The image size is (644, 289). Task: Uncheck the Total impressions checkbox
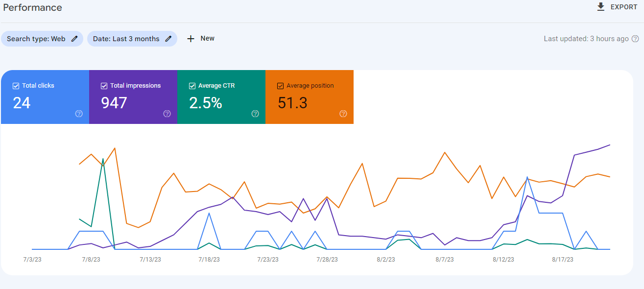(x=104, y=86)
